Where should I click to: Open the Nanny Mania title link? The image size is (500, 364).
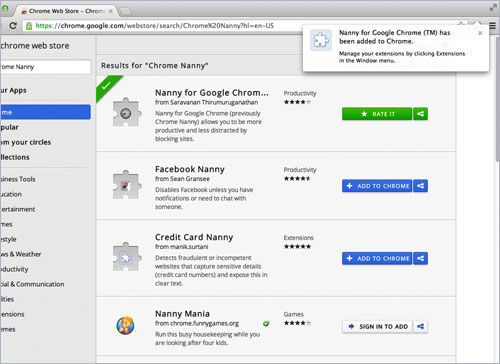point(182,314)
